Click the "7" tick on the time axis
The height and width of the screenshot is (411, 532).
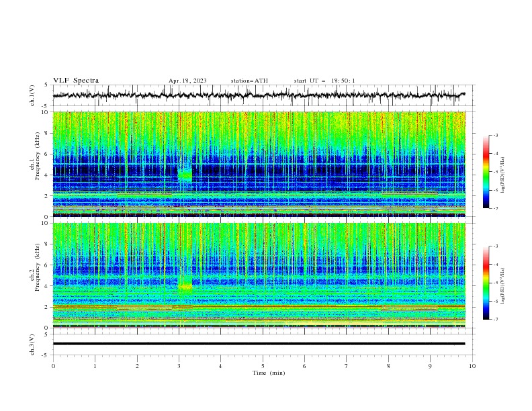(347, 366)
